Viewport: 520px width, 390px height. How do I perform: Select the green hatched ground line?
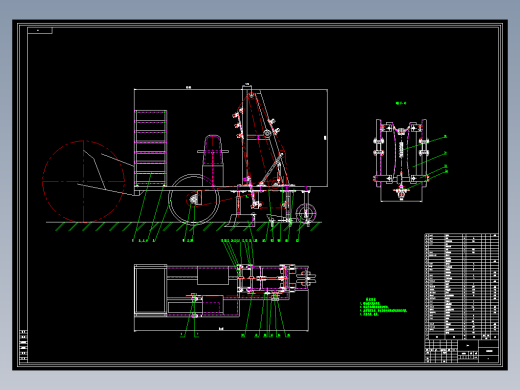click(x=184, y=226)
